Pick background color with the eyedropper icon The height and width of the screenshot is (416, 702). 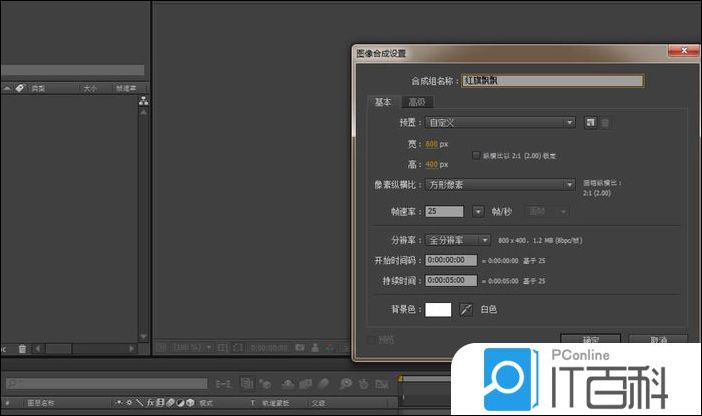(x=466, y=309)
